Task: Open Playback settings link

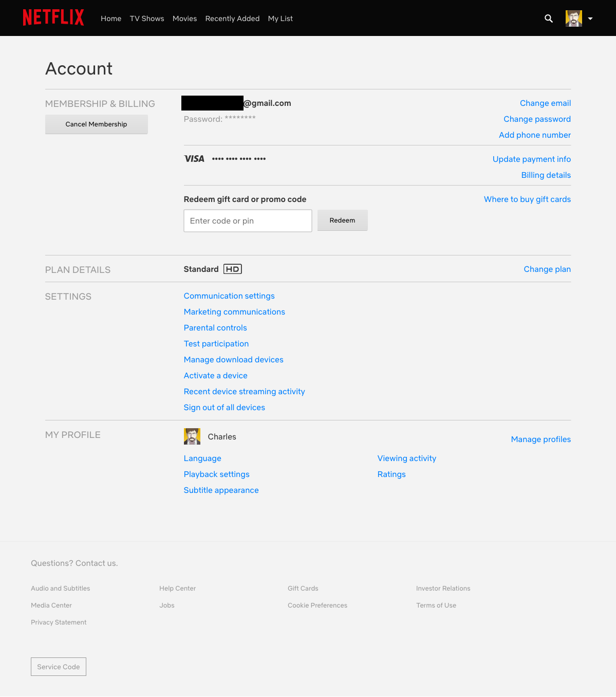Action: tap(217, 474)
